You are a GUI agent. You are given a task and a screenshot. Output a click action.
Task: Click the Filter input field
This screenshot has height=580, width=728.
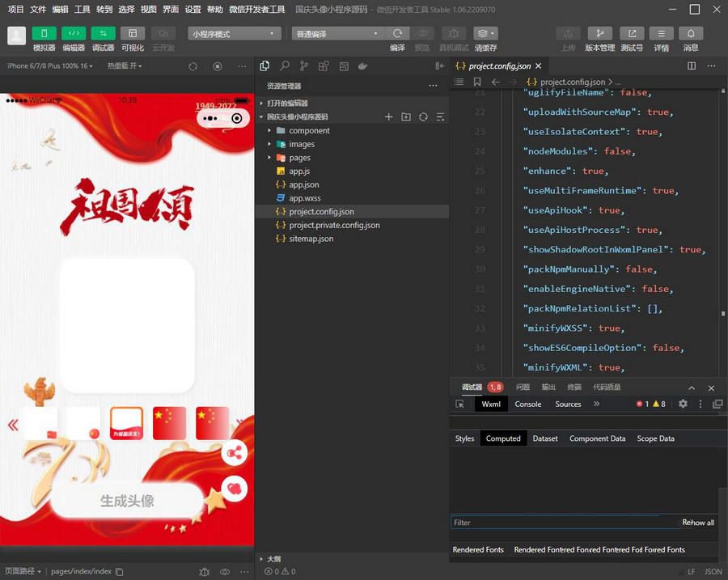point(562,523)
